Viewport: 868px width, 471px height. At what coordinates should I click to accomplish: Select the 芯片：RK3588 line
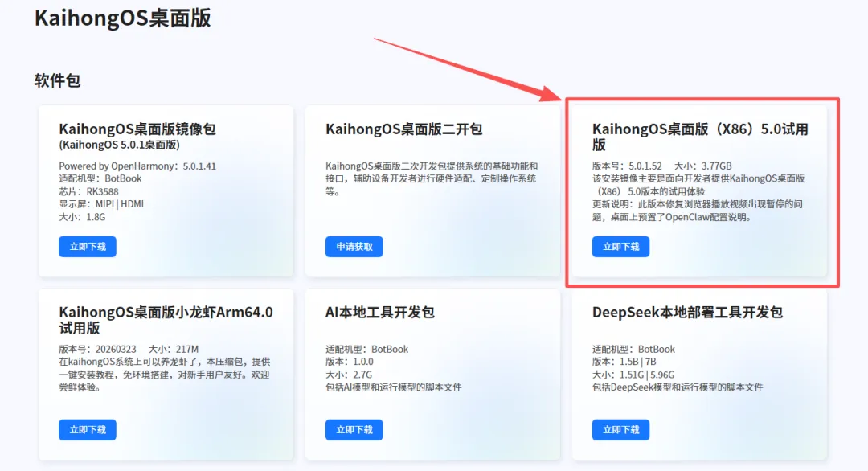[88, 191]
